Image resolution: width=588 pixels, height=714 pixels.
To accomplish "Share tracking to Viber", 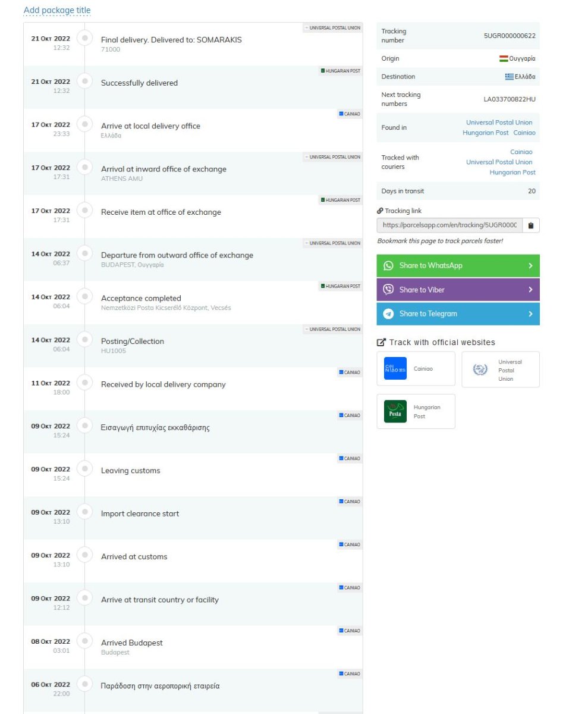I will click(x=458, y=290).
